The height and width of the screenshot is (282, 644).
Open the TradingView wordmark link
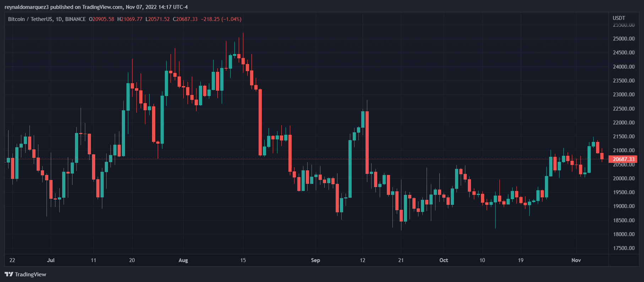pyautogui.click(x=31, y=274)
